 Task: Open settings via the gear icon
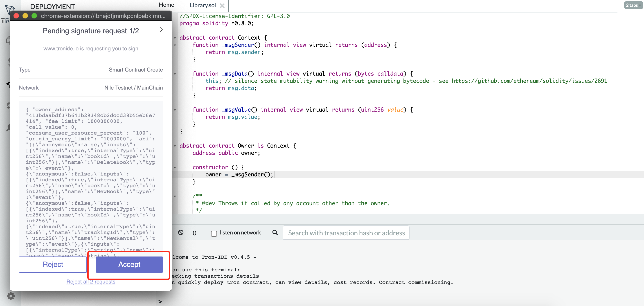[11, 296]
